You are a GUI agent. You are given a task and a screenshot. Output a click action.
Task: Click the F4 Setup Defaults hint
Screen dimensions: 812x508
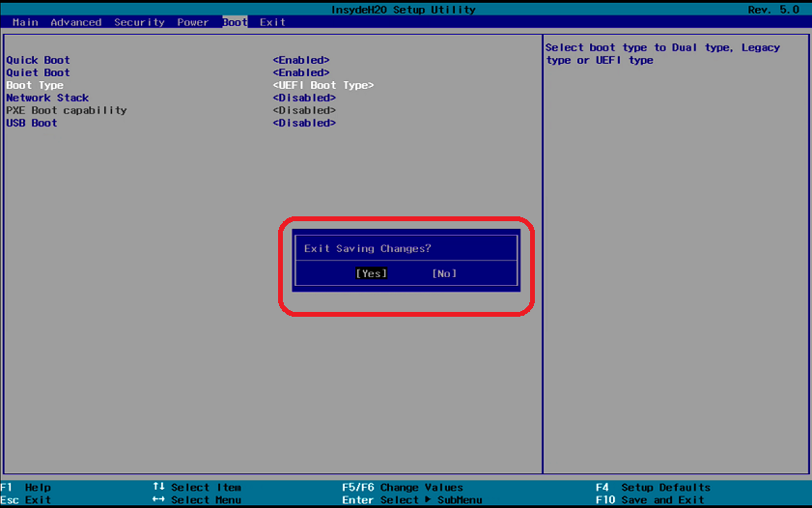click(652, 488)
